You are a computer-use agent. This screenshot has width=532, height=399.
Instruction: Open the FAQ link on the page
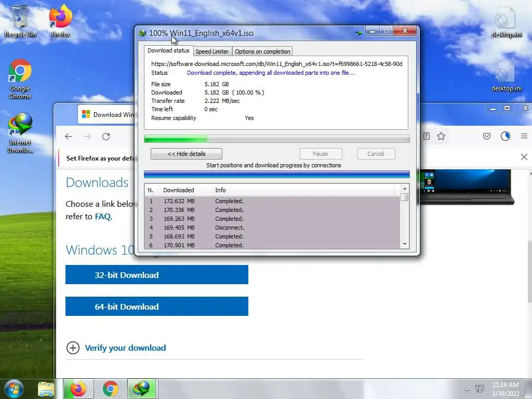tap(103, 217)
